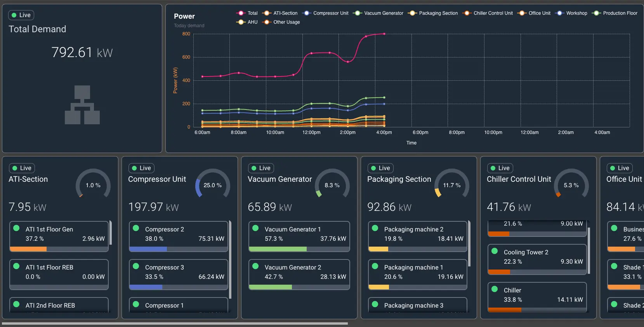The height and width of the screenshot is (327, 644).
Task: Click ATI-Section card vertical scrollbar
Action: [111, 233]
